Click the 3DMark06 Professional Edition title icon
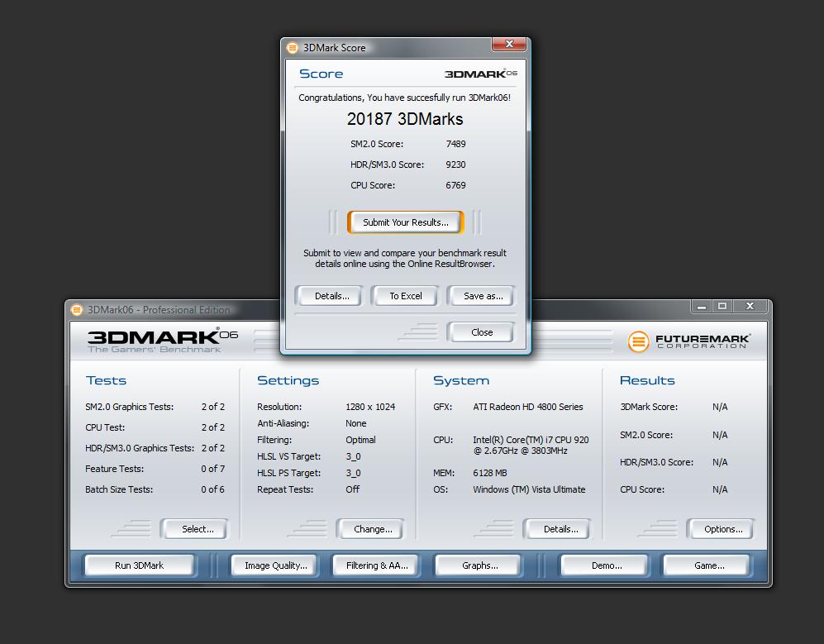Image resolution: width=824 pixels, height=644 pixels. [77, 310]
